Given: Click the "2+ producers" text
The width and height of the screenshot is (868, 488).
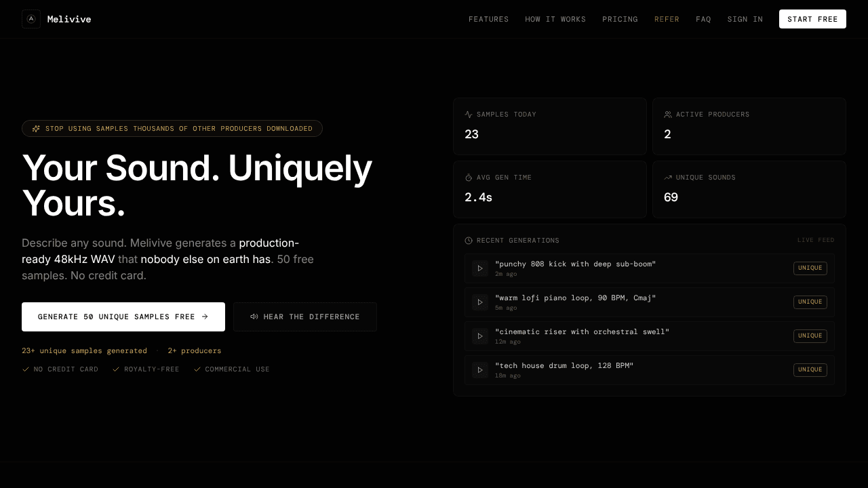Looking at the screenshot, I should [195, 351].
